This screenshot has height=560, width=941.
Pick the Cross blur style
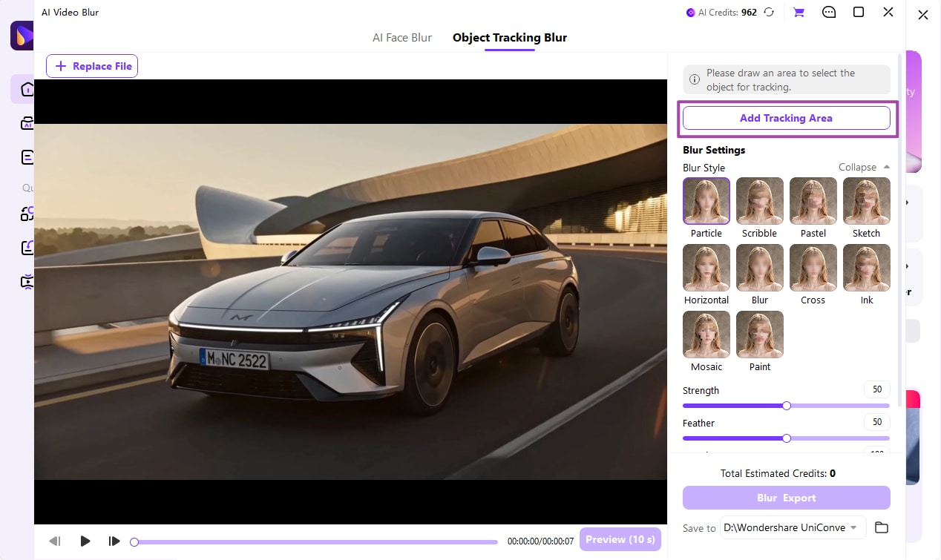(813, 267)
